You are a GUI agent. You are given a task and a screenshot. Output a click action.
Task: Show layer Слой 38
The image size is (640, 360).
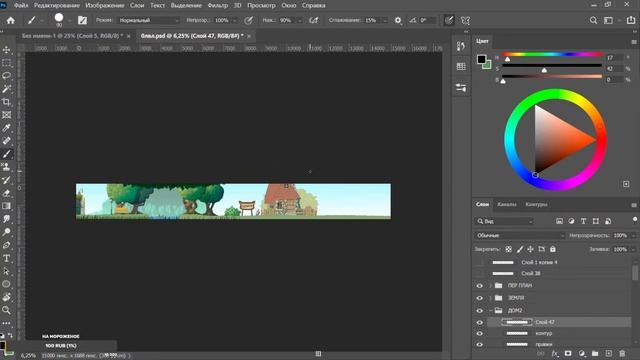click(480, 273)
